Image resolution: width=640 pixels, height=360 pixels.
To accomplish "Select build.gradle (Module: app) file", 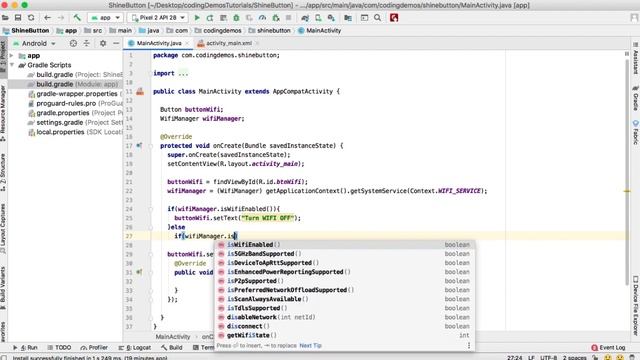I will (65, 84).
